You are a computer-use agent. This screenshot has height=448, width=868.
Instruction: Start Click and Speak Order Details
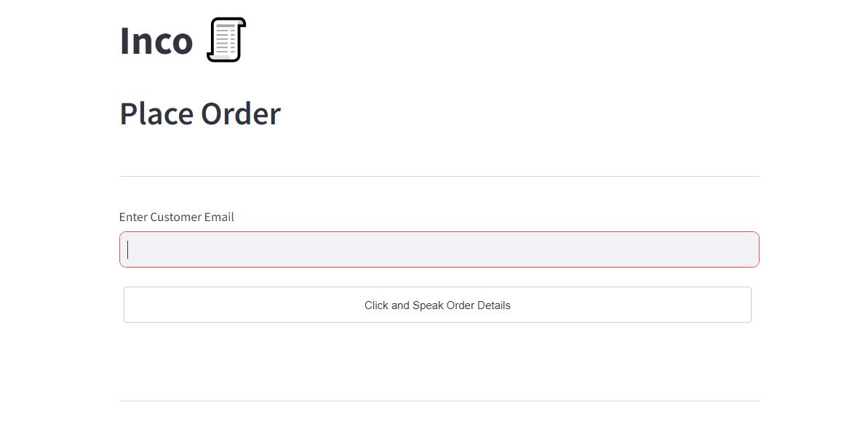[437, 305]
